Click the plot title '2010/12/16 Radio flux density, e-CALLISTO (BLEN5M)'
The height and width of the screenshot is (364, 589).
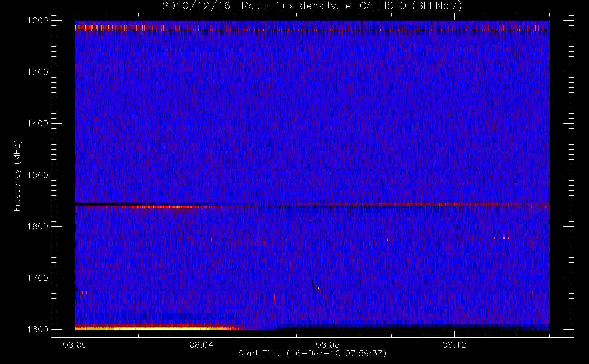[312, 6]
